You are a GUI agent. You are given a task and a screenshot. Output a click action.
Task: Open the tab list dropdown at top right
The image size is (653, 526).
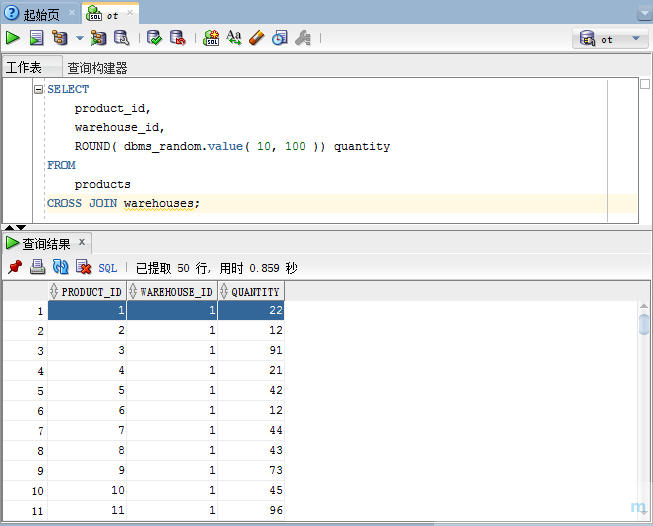pos(645,15)
